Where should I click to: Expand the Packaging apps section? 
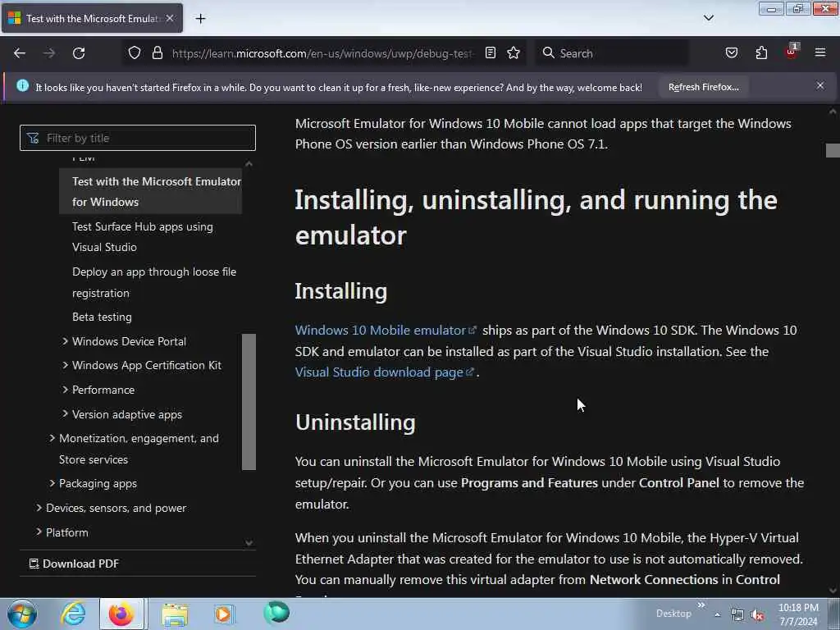[x=52, y=483]
